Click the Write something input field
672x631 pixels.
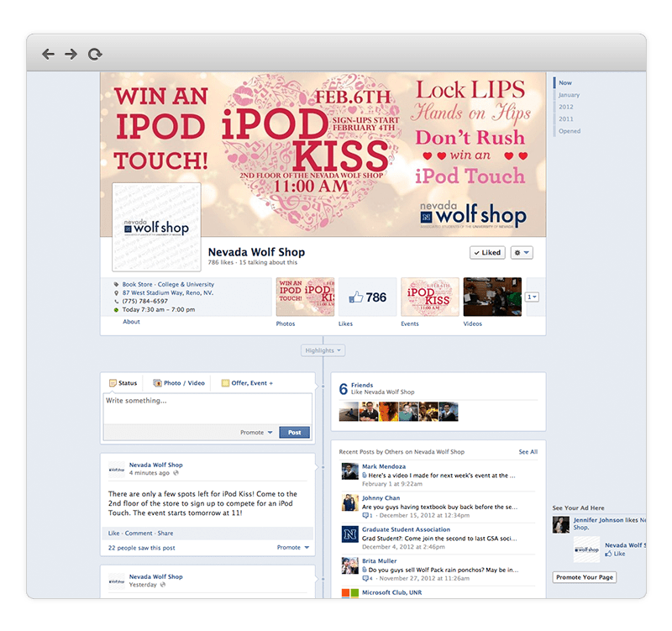(x=207, y=409)
